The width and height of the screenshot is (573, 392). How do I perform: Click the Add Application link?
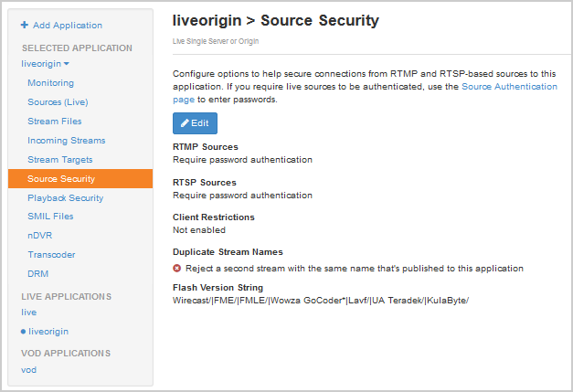68,26
